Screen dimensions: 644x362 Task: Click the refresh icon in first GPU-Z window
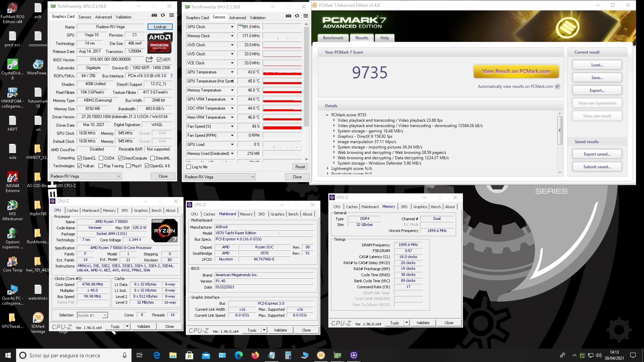point(163,15)
